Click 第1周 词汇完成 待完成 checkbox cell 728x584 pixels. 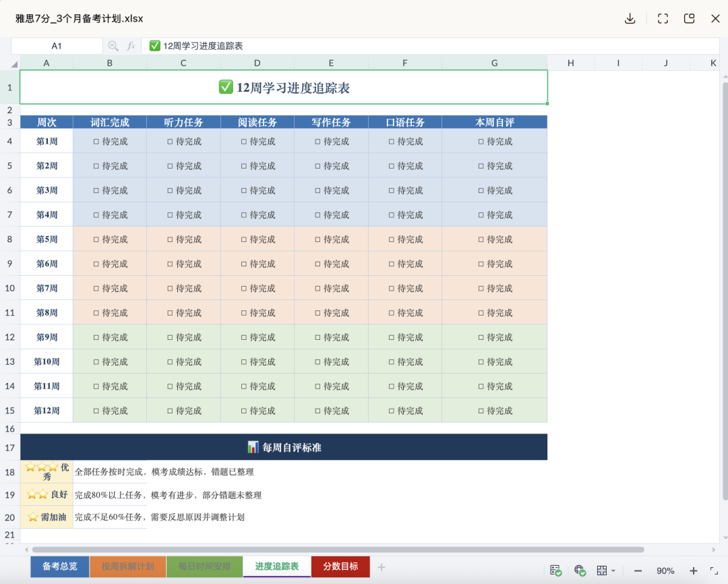click(110, 141)
